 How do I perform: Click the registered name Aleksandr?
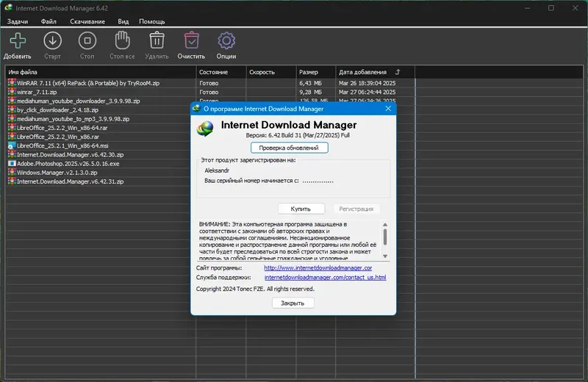[217, 170]
